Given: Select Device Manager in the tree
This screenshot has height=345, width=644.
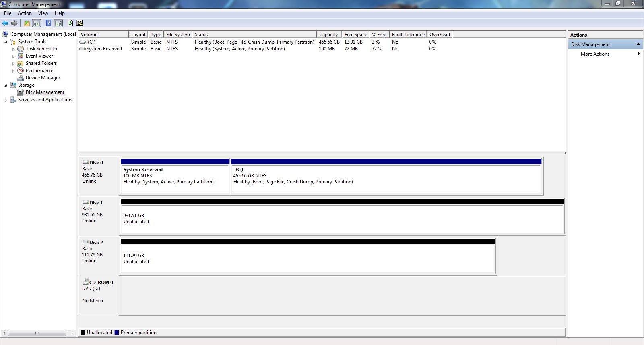Looking at the screenshot, I should tap(43, 78).
